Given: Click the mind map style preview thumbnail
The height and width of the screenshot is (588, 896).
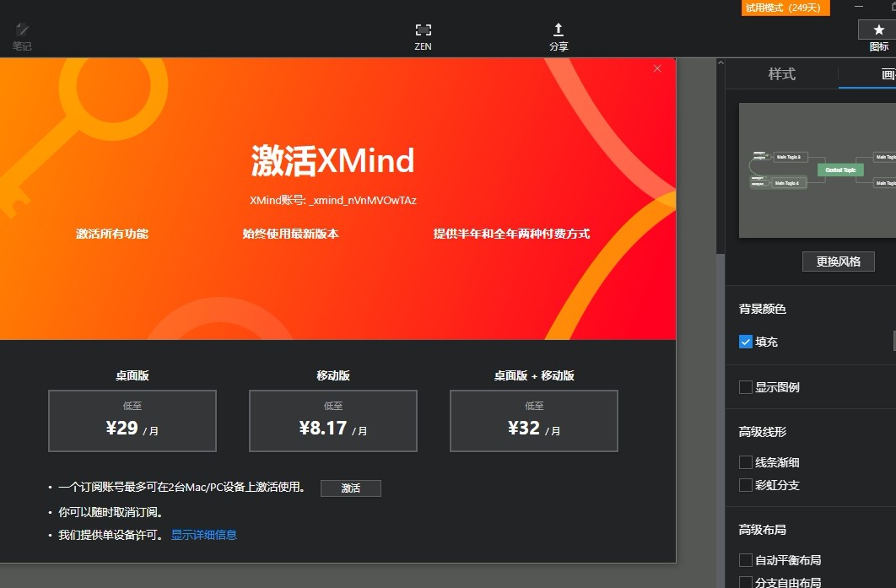Looking at the screenshot, I should [x=818, y=170].
